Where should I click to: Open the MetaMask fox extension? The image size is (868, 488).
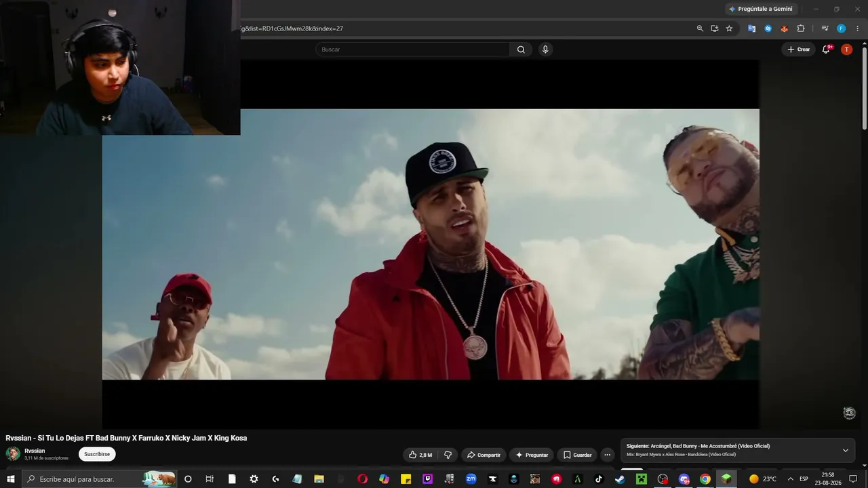[784, 28]
